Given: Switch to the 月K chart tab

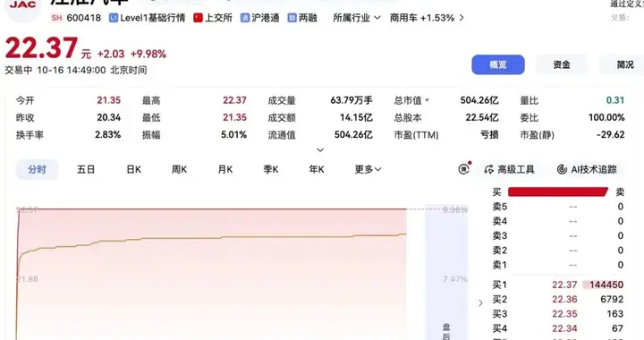Looking at the screenshot, I should tap(225, 170).
